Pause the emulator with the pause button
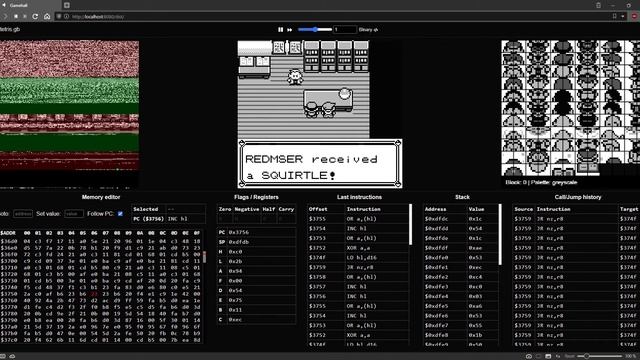The image size is (640, 360). pos(280,30)
